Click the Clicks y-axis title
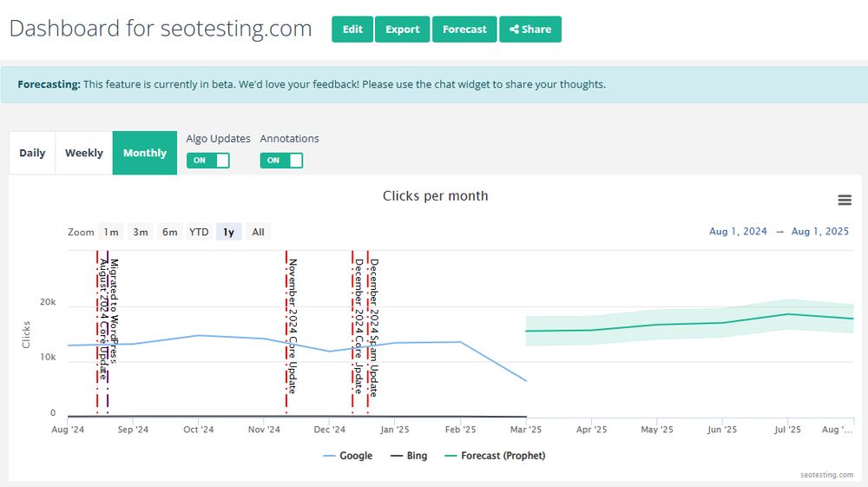This screenshot has width=868, height=487. coord(26,335)
